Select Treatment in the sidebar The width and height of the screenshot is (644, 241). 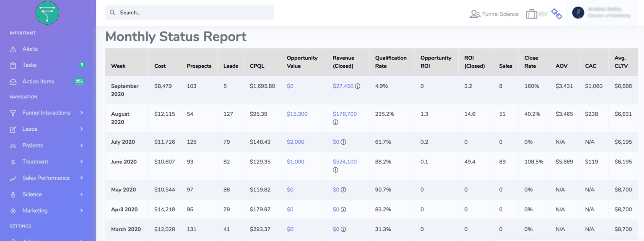[35, 162]
